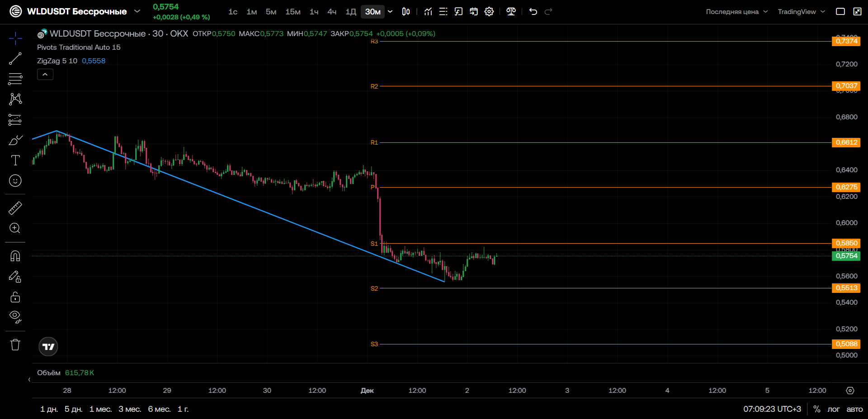The height and width of the screenshot is (419, 868).
Task: Toggle stay in drawing mode
Action: coord(15,276)
